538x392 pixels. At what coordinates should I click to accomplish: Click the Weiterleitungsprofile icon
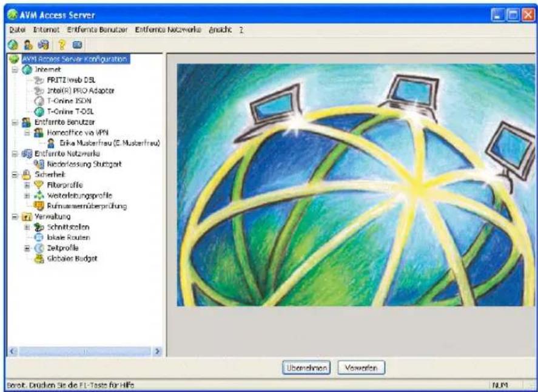39,195
